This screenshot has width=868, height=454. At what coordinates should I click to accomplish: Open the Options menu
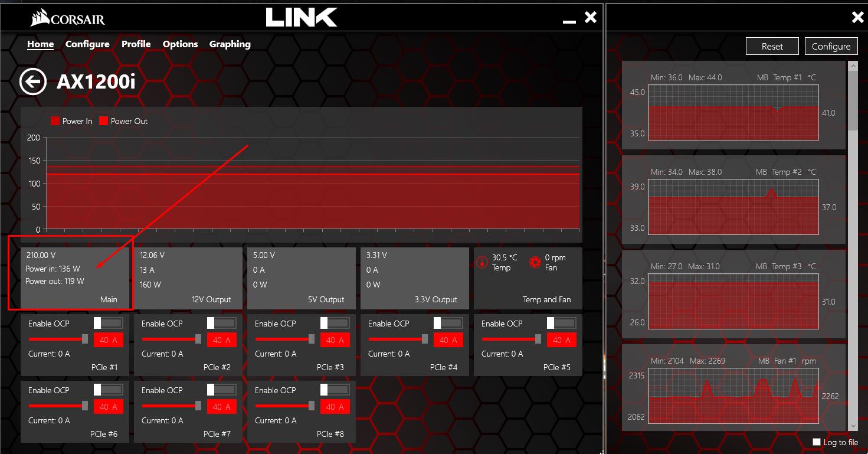pos(180,44)
